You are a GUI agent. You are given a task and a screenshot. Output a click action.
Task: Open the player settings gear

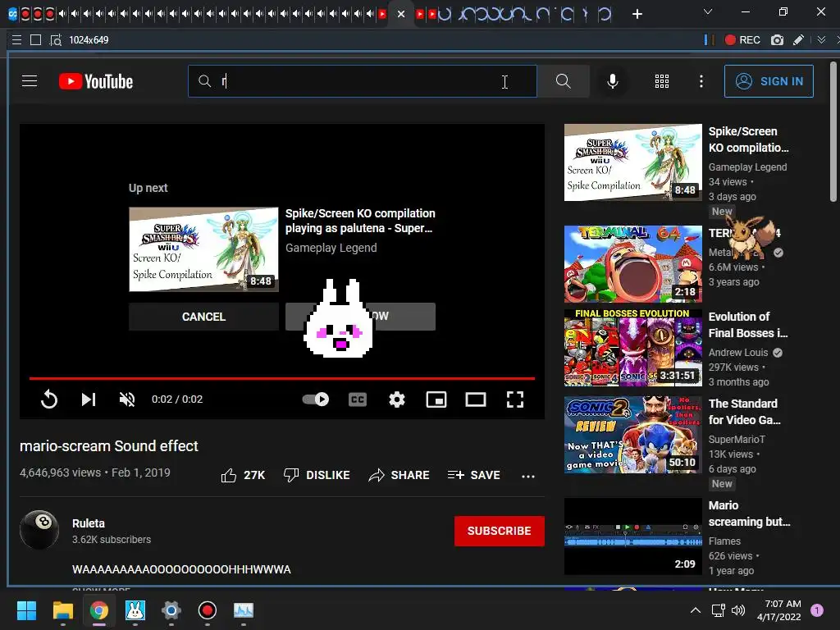[x=396, y=399]
